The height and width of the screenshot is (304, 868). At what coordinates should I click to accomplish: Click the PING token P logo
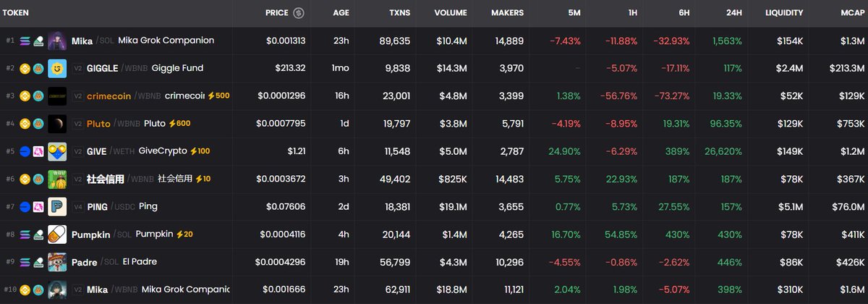click(57, 207)
